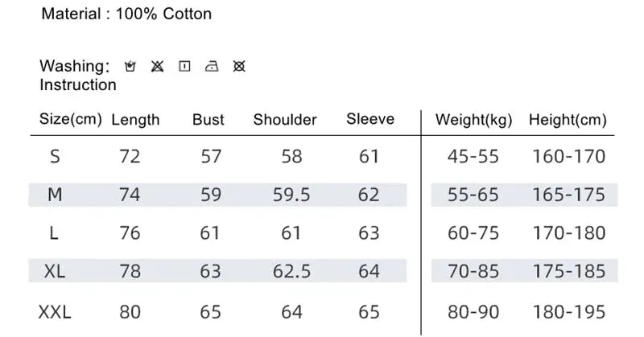Click the hand wash symbol icon

pyautogui.click(x=130, y=66)
